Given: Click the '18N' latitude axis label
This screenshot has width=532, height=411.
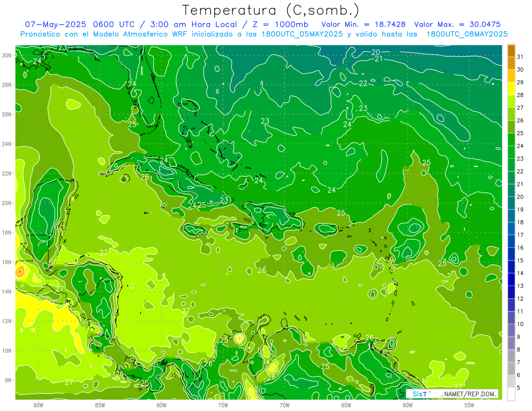Looking at the screenshot, I should pos(6,232).
